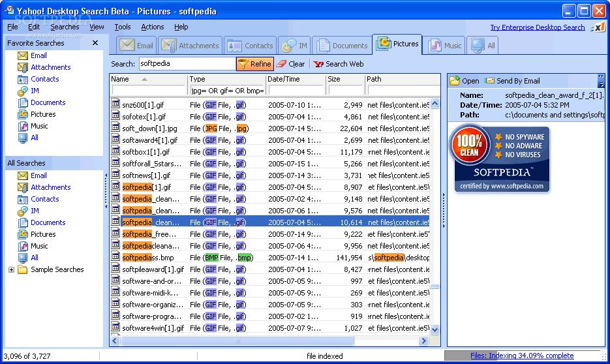Select the softpileaward[1].gif row

point(270,269)
